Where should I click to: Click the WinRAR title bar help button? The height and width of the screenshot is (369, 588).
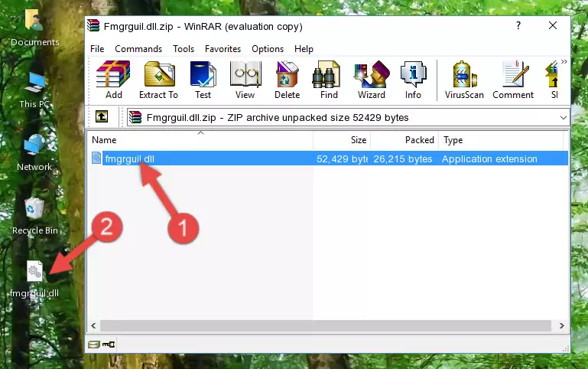pos(518,25)
